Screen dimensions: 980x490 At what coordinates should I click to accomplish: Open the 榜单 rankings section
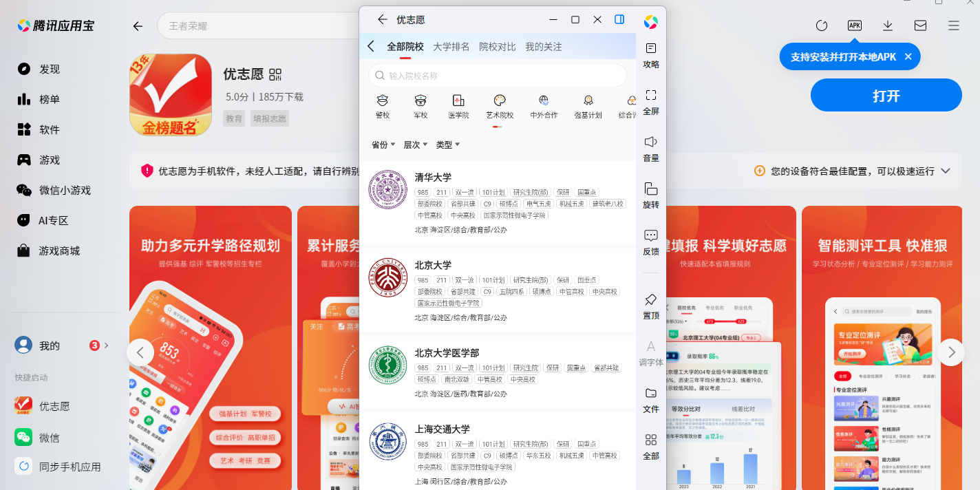click(x=50, y=99)
